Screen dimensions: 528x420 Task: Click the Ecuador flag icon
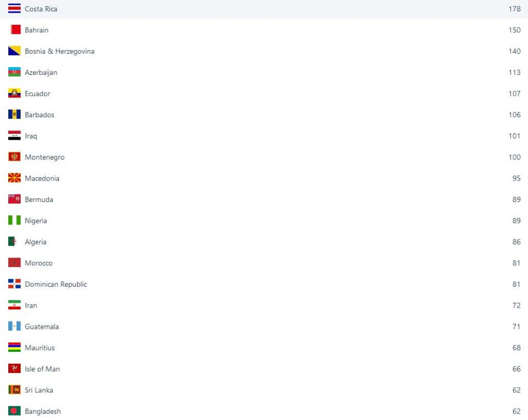click(x=14, y=94)
